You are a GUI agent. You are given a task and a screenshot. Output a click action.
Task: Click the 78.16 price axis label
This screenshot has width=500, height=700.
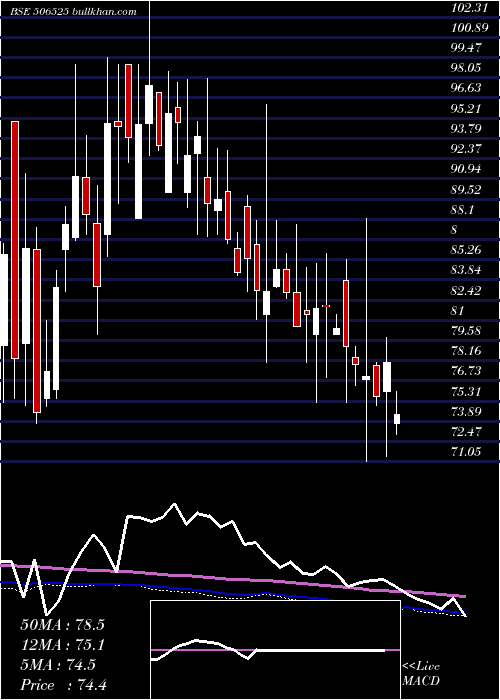467,351
